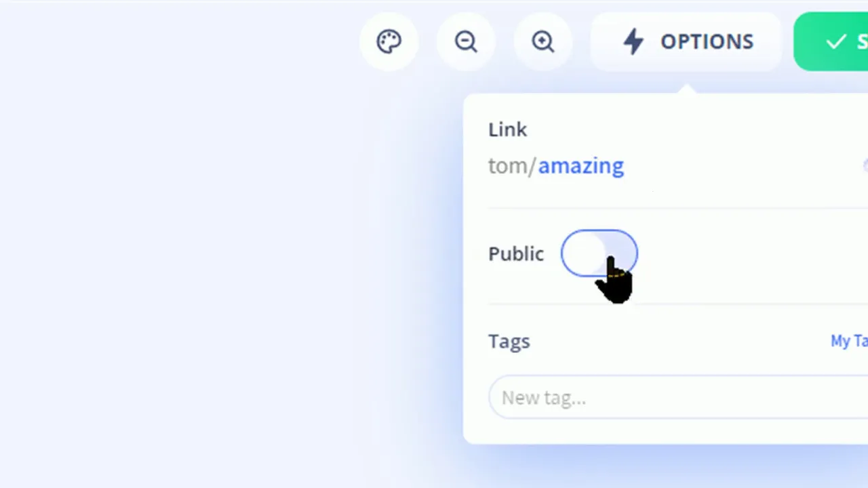
Task: Click the white checkmark icon on green button
Action: click(x=835, y=41)
